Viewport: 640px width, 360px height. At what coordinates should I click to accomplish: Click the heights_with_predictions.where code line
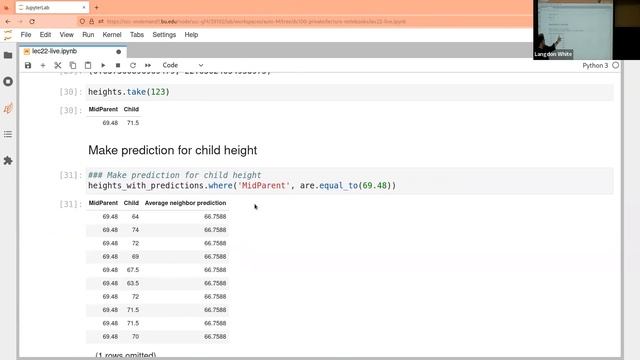(242, 186)
